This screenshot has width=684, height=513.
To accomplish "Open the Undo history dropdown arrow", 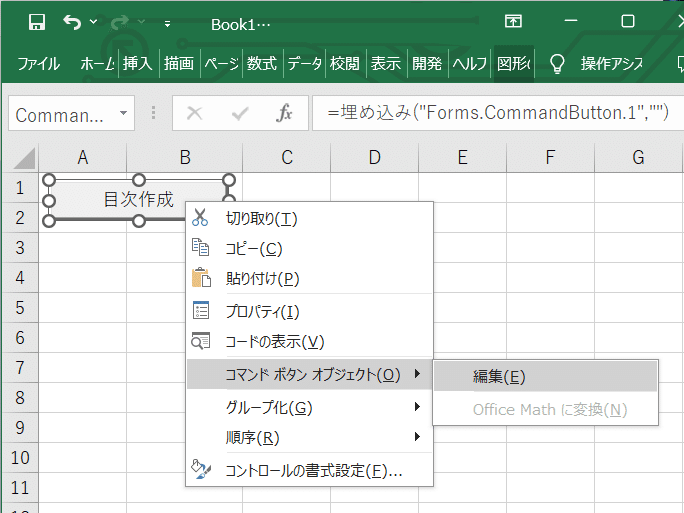I will point(93,21).
